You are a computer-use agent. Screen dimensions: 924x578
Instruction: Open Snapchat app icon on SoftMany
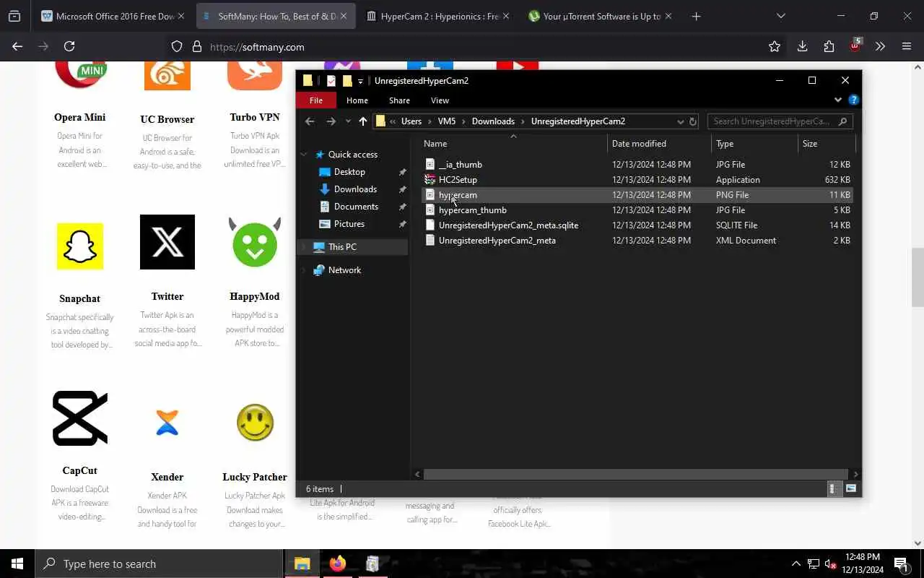(79, 246)
